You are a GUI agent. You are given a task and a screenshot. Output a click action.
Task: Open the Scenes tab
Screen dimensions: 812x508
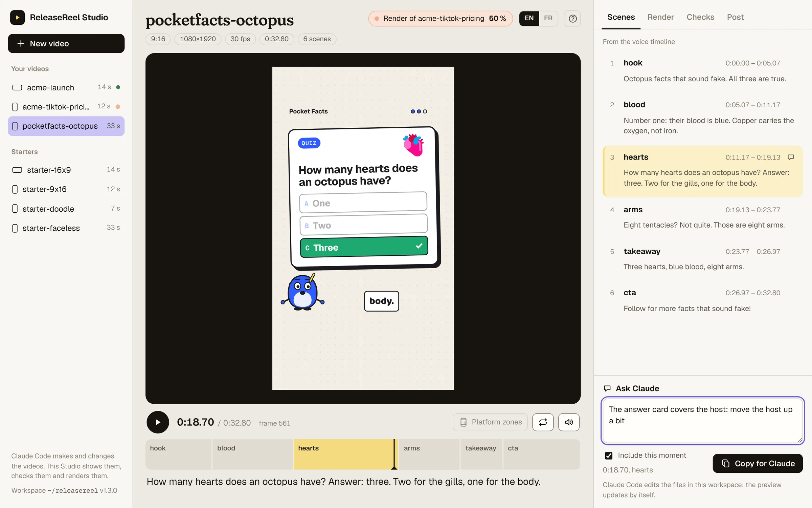621,17
